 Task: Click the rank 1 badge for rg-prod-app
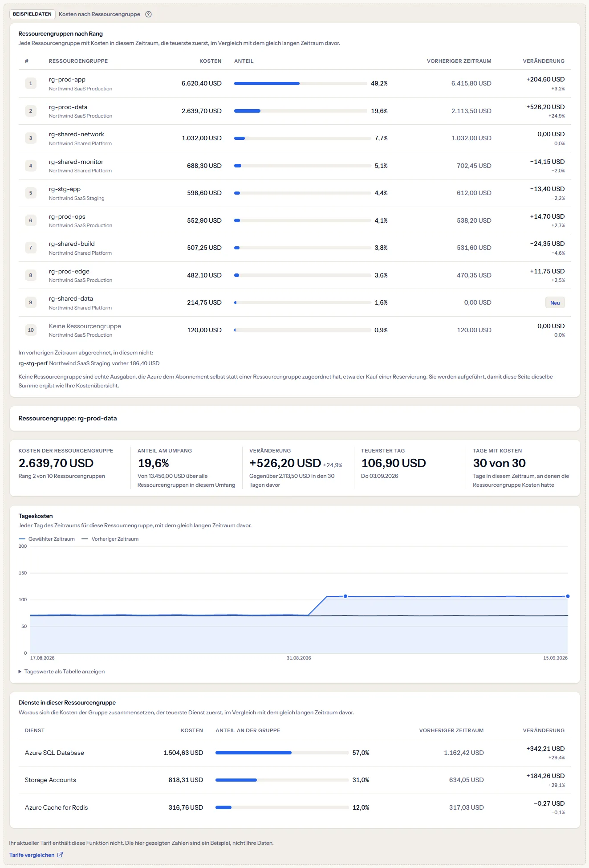pos(31,83)
